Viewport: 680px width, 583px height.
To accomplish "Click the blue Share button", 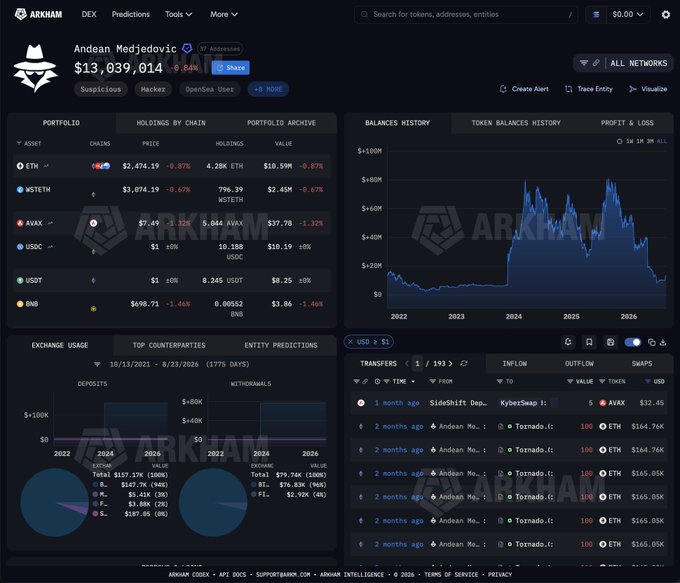I will pos(230,68).
